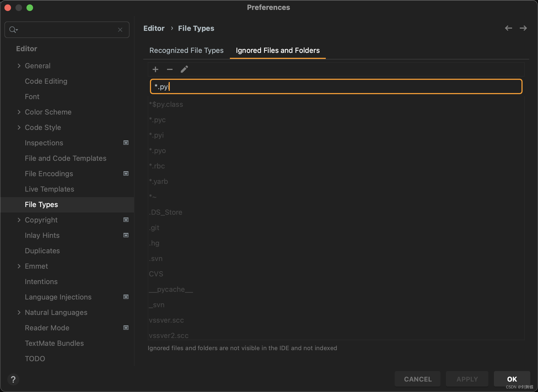Switch to Recognized File Types tab
The height and width of the screenshot is (392, 538).
[x=186, y=50]
